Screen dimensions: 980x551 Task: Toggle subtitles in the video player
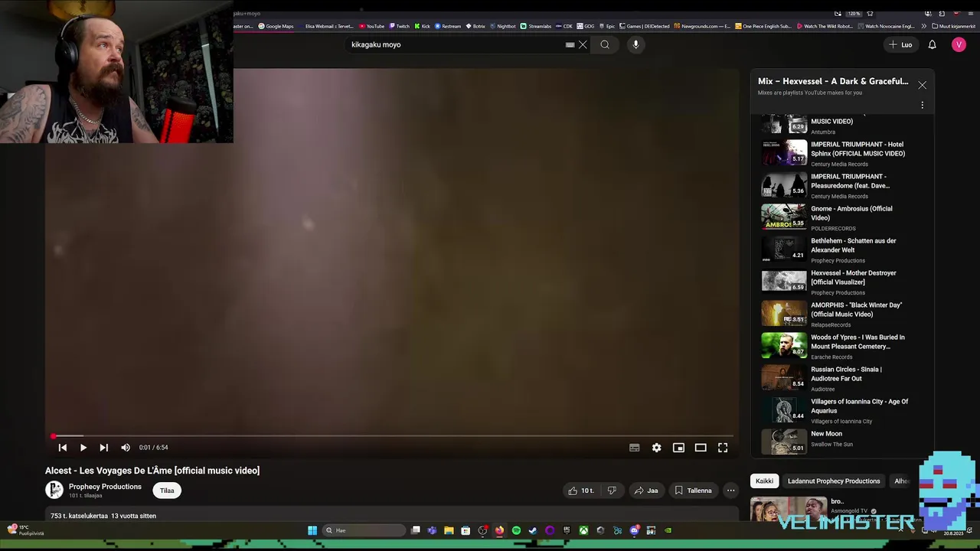click(x=635, y=448)
